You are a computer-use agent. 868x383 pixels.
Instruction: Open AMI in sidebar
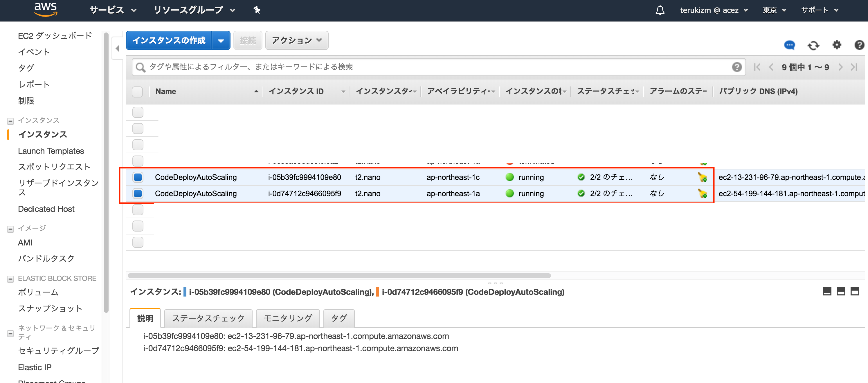[x=25, y=243]
